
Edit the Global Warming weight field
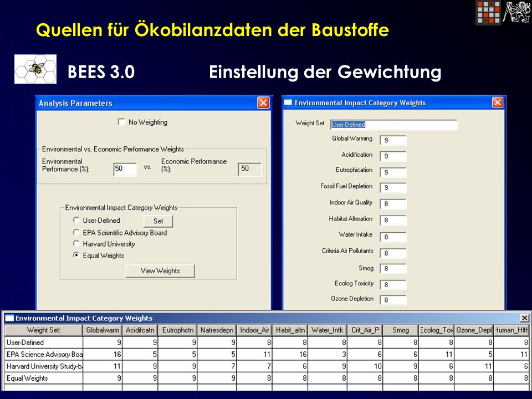393,140
